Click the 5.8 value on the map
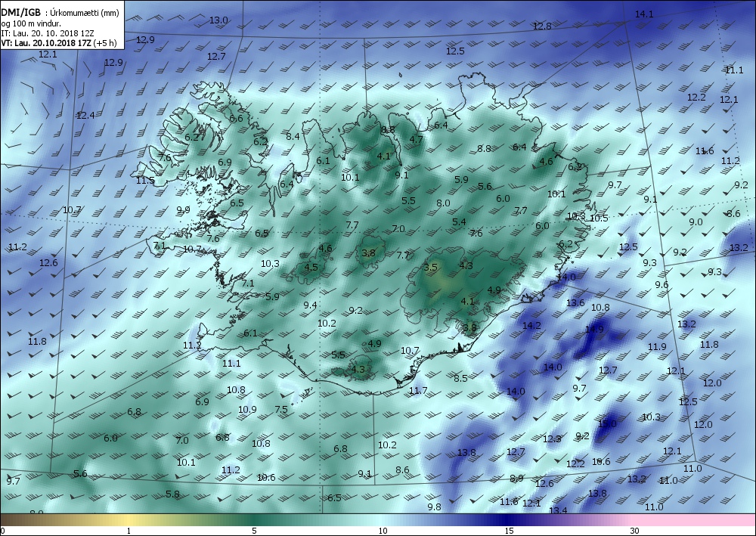Screen dimensions: 756x536 tap(172, 494)
